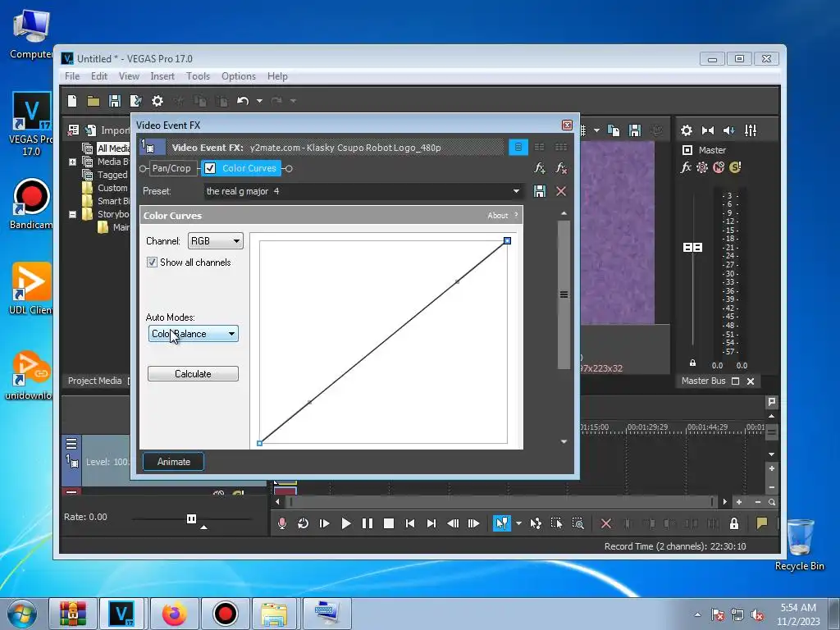840x630 pixels.
Task: Open a project via folder icon
Action: pos(94,101)
